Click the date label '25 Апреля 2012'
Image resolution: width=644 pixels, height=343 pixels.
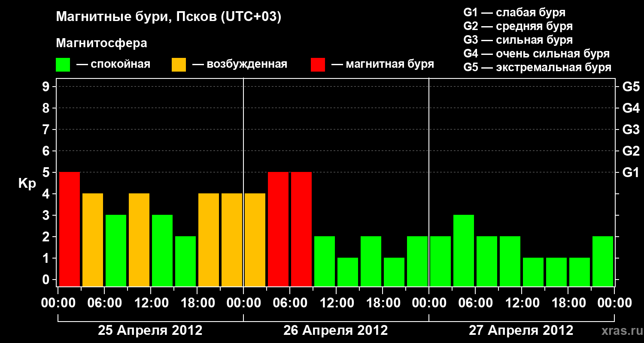[x=150, y=330]
